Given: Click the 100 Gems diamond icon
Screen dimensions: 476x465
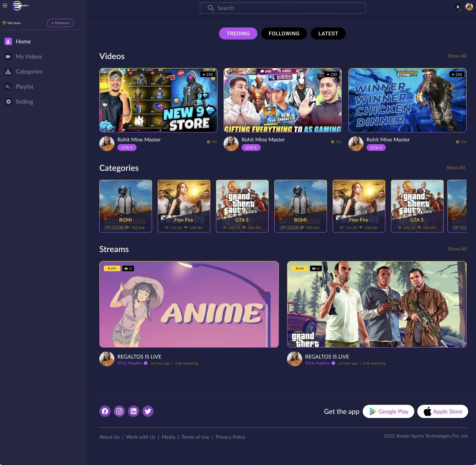Looking at the screenshot, I should pyautogui.click(x=4, y=23).
